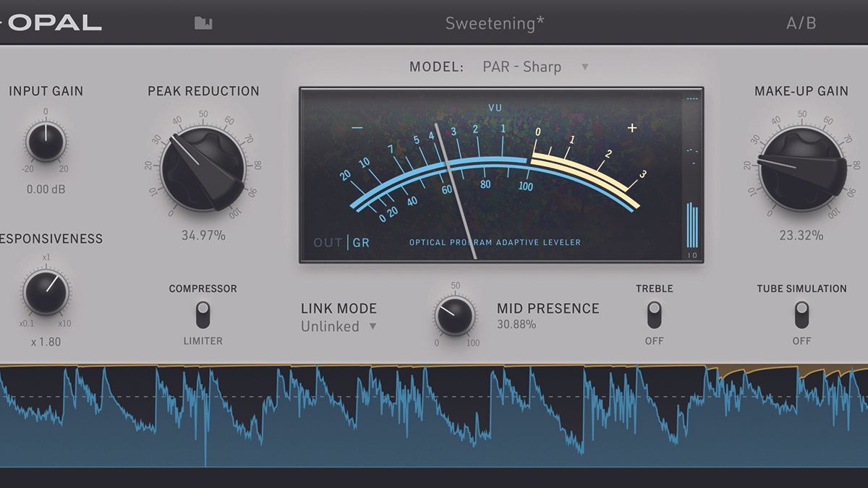The image size is (868, 488).
Task: Click the VU label on the meter
Action: click(x=493, y=108)
